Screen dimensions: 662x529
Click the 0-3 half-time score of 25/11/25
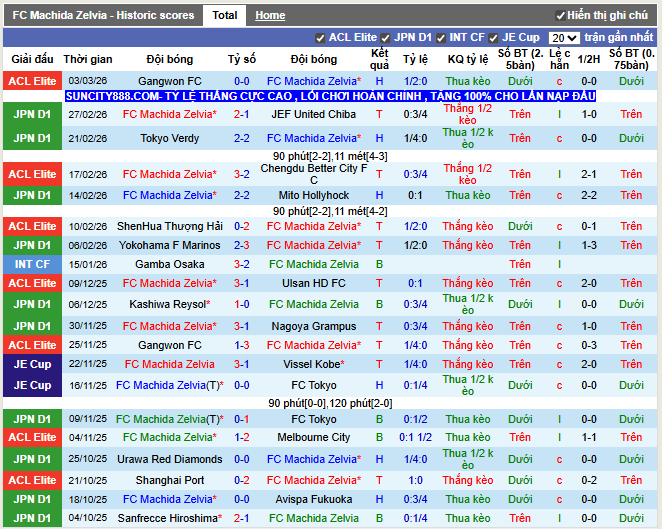[589, 345]
